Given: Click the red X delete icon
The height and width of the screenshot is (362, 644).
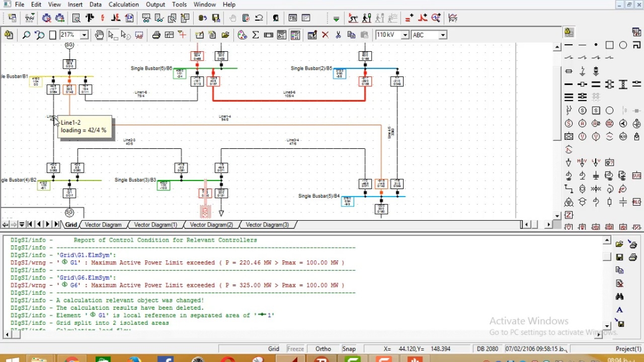Looking at the screenshot, I should point(326,35).
